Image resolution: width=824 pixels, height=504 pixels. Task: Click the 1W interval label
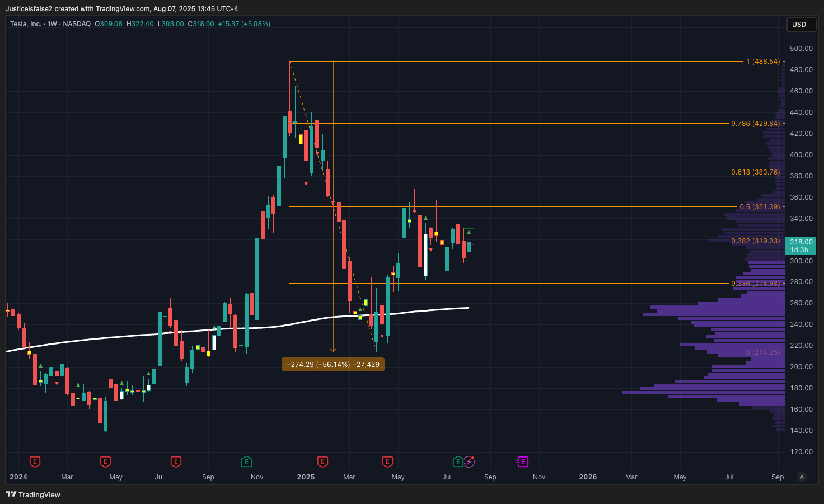click(x=53, y=24)
